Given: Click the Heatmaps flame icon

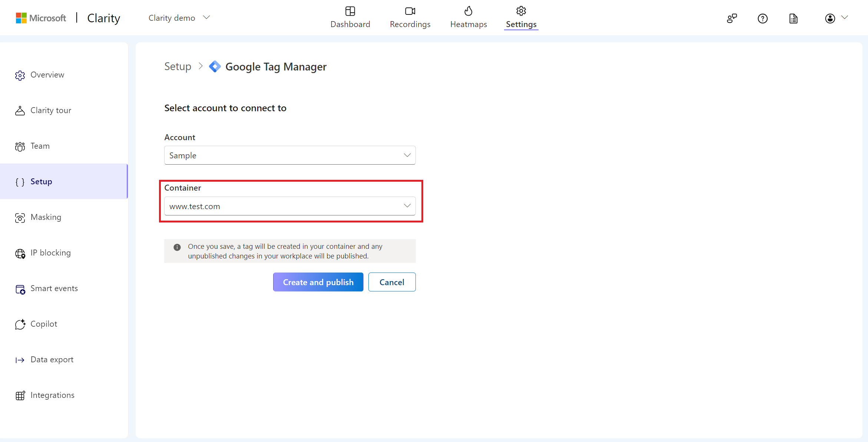Looking at the screenshot, I should pyautogui.click(x=468, y=11).
